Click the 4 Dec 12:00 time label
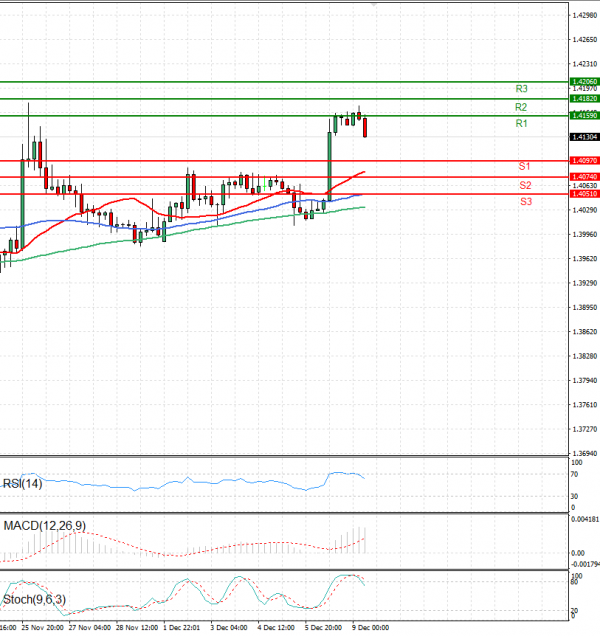Viewport: 600px width, 636px height. tap(276, 628)
